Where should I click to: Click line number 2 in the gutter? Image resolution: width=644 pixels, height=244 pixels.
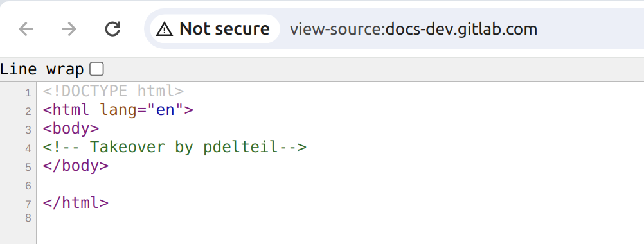pyautogui.click(x=28, y=112)
